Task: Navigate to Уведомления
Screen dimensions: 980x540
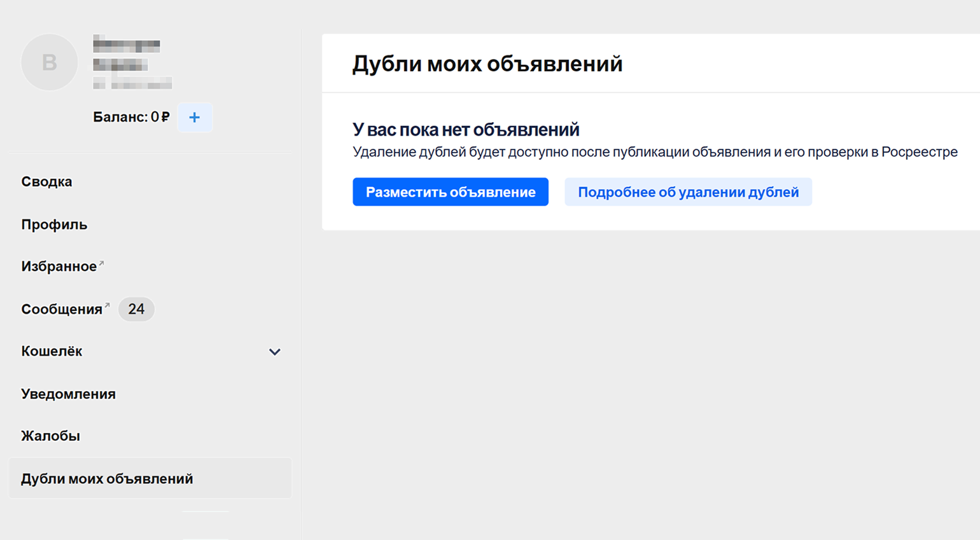Action: click(68, 394)
